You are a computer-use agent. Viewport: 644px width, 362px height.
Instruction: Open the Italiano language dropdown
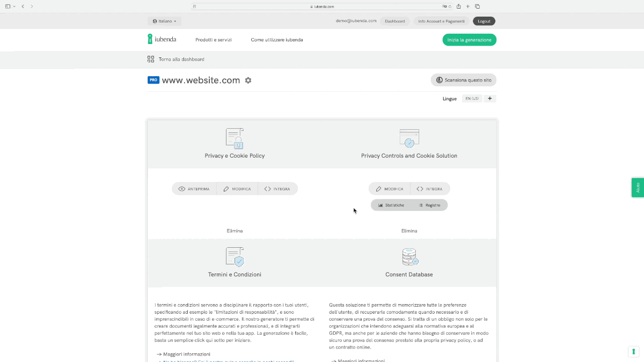pyautogui.click(x=164, y=21)
